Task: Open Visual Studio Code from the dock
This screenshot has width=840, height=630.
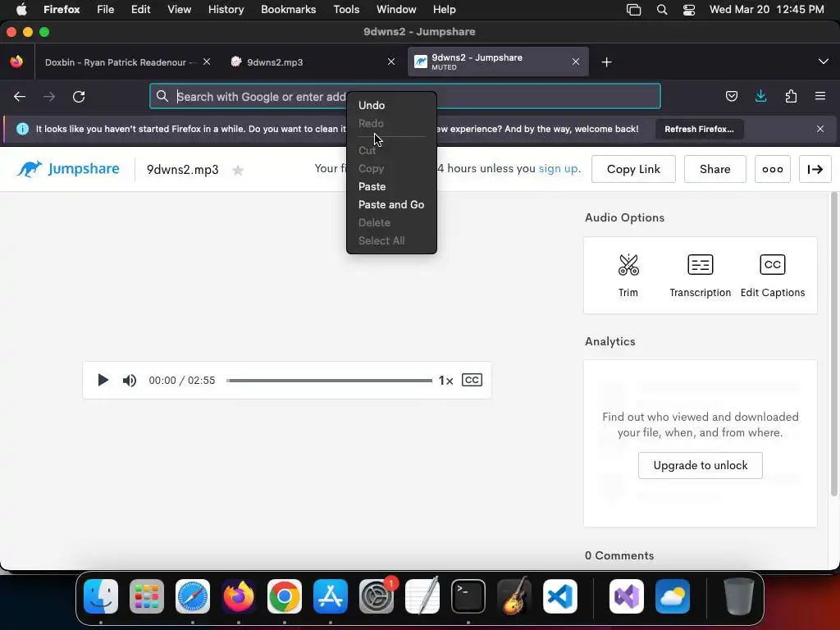Action: point(560,596)
